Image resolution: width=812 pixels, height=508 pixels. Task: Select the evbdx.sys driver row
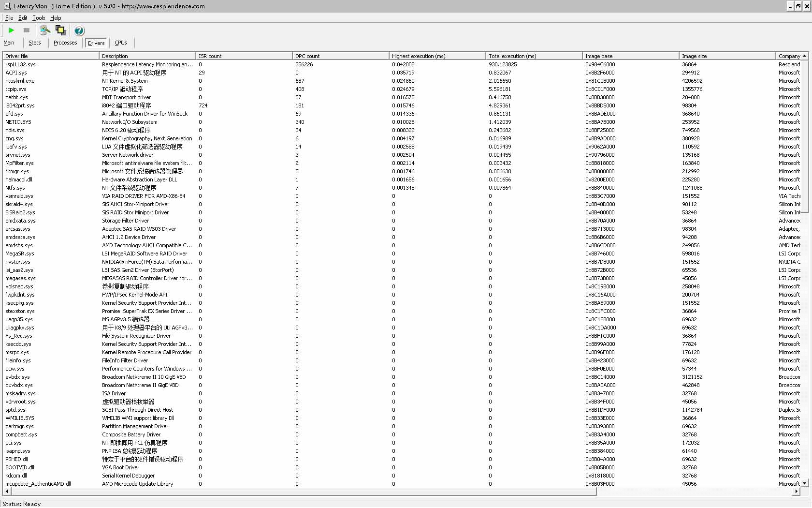click(x=402, y=377)
